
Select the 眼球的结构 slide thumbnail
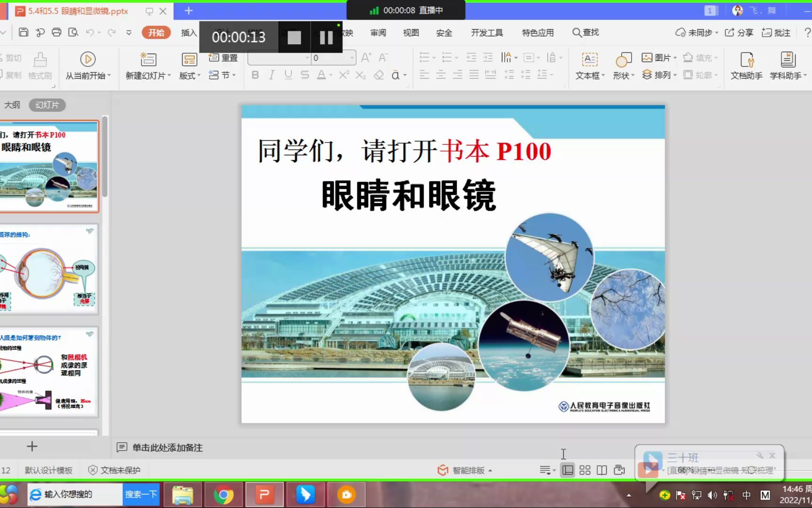coord(49,269)
